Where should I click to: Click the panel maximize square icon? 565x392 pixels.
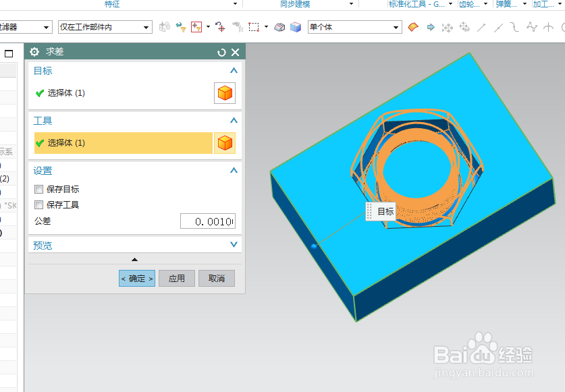(9, 54)
